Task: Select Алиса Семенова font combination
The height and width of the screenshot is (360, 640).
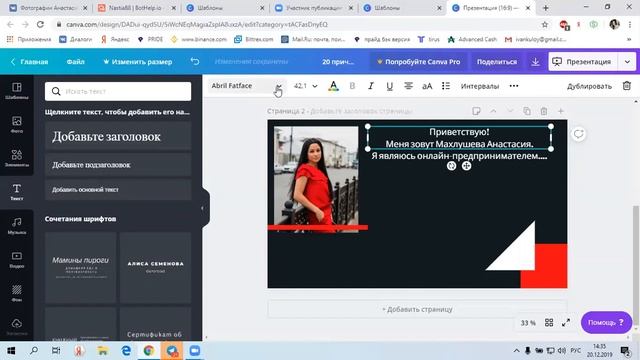Action: [155, 268]
